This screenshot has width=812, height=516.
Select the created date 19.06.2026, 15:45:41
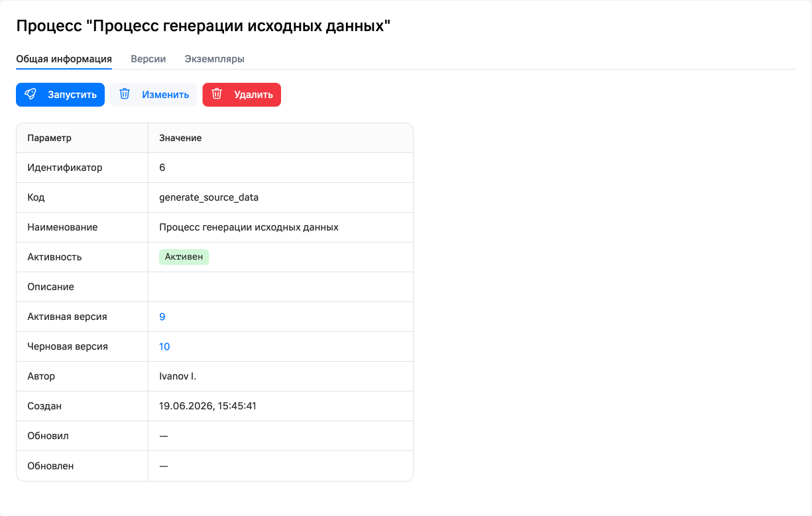point(207,406)
